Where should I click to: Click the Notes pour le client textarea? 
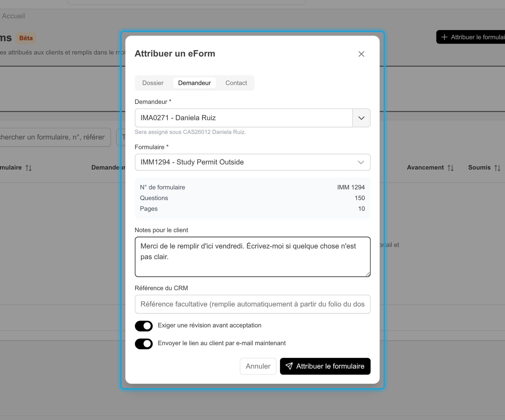pos(252,257)
